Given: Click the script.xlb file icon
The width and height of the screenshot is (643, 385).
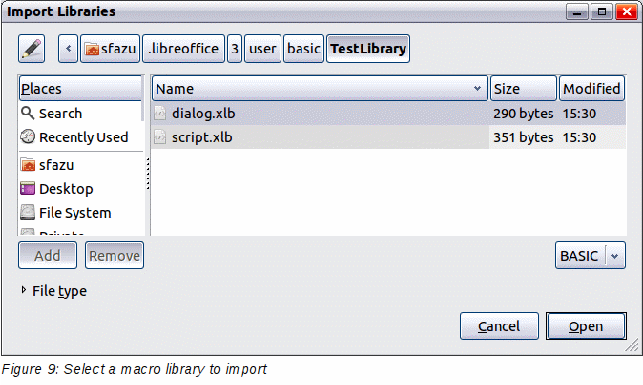Looking at the screenshot, I should [x=160, y=137].
